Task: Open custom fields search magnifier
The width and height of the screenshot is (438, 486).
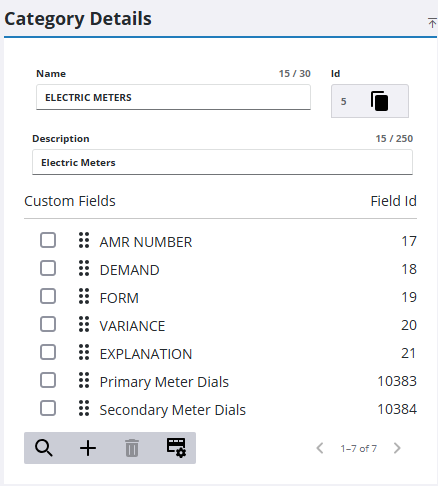Action: [x=44, y=448]
